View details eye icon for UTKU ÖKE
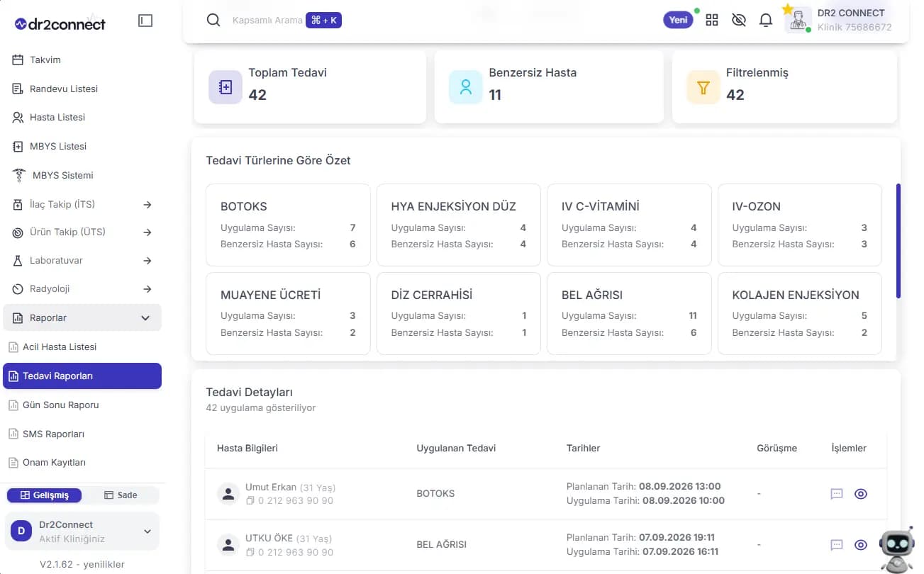 (x=861, y=545)
